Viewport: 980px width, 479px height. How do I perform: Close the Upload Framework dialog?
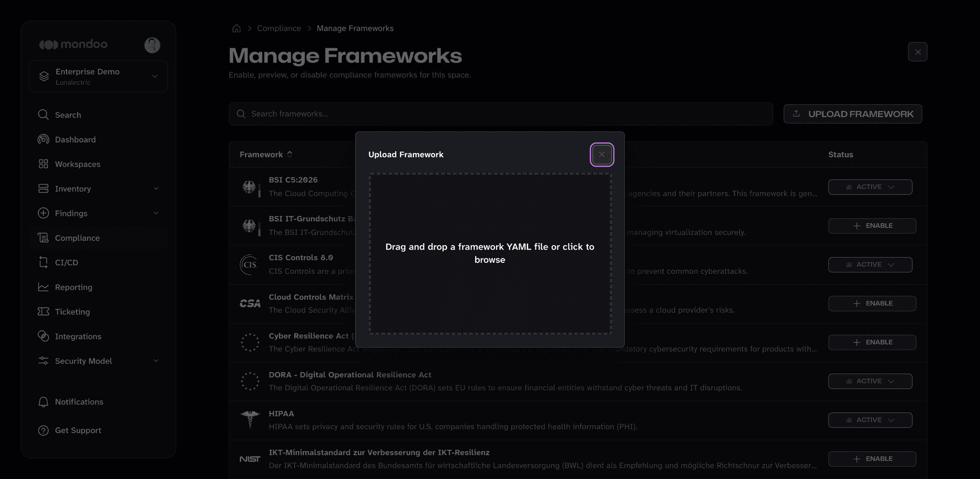[601, 154]
